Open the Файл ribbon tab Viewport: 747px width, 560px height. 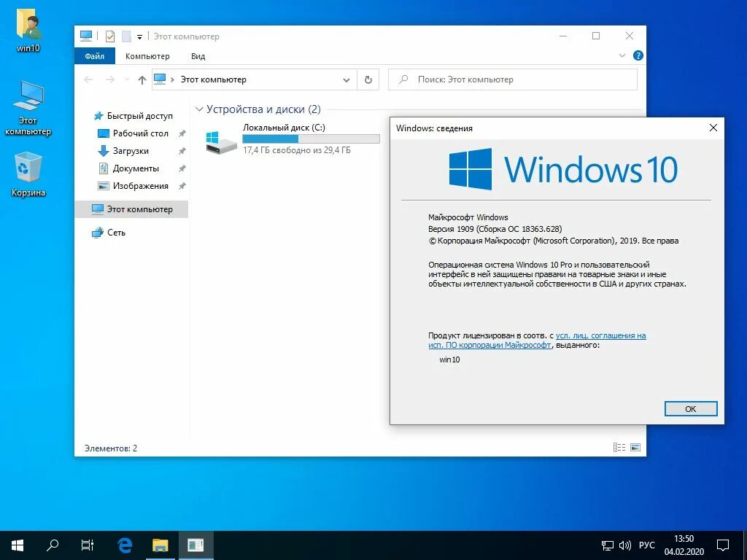pos(95,56)
